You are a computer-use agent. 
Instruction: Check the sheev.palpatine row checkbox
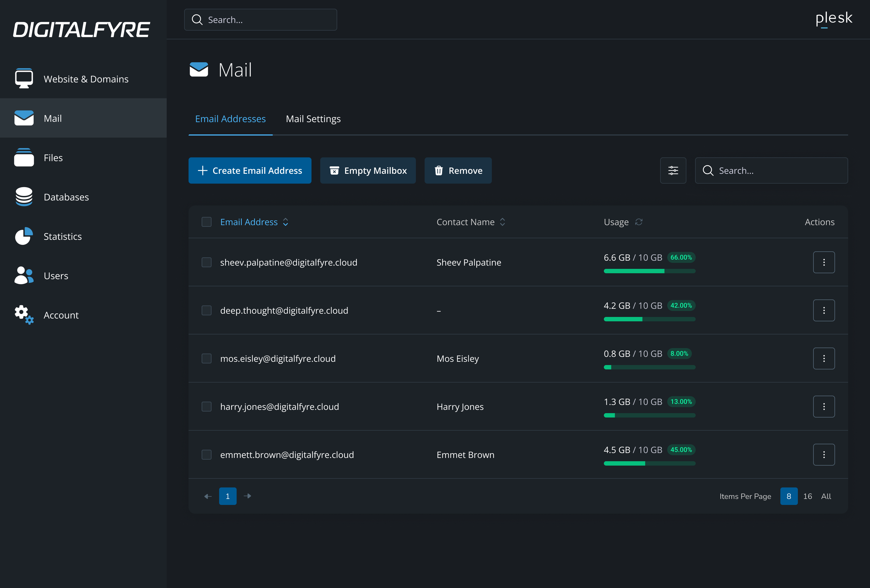(206, 262)
